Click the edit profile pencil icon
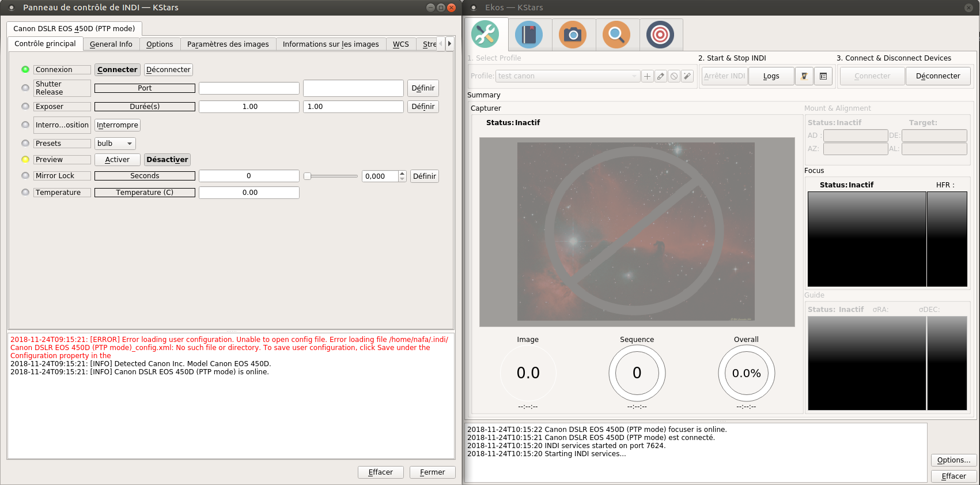 tap(661, 76)
